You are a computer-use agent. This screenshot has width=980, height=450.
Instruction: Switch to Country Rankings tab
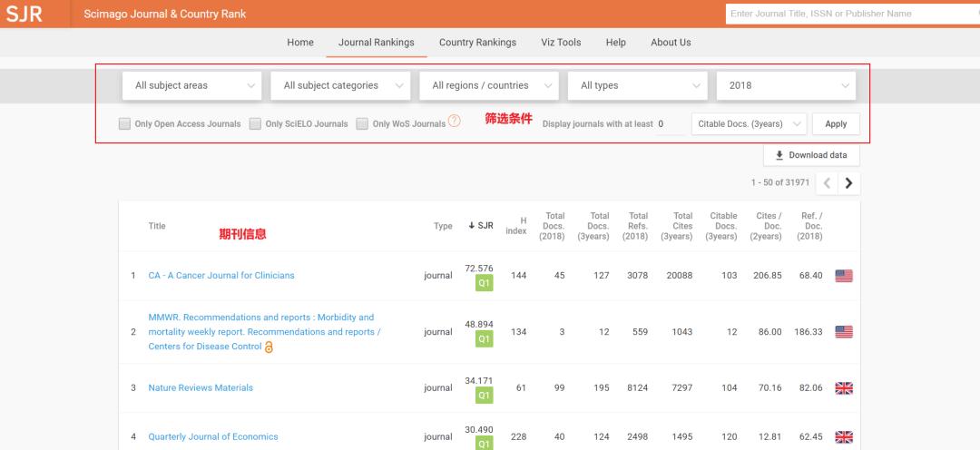pyautogui.click(x=477, y=43)
